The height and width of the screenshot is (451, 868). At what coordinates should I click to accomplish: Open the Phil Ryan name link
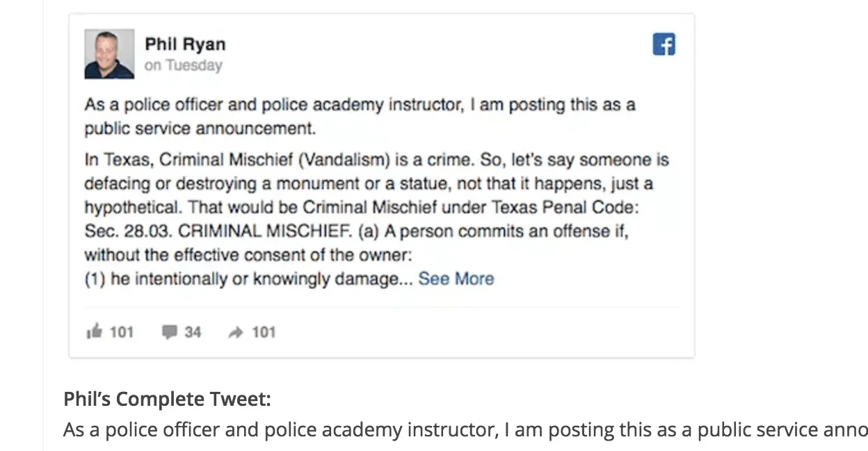coord(185,44)
